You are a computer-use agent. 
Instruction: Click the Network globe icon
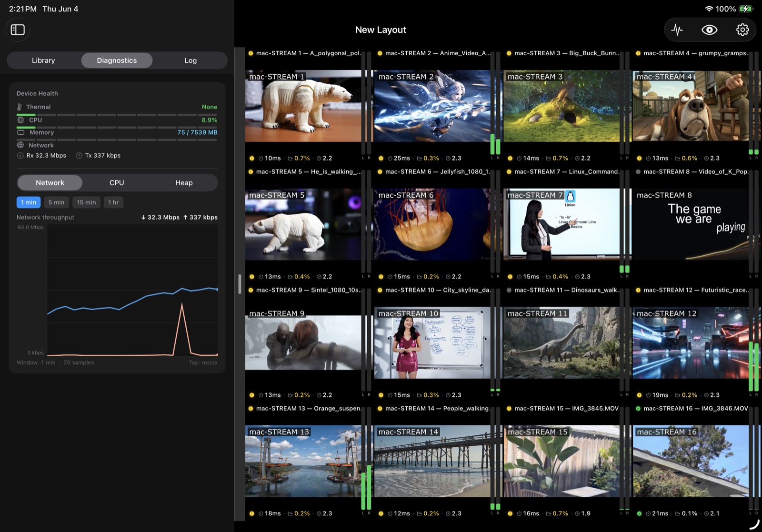[x=20, y=145]
